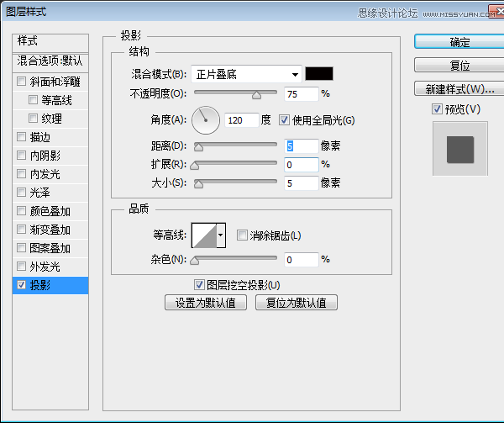Select the 渐变叠加 style row

50,230
